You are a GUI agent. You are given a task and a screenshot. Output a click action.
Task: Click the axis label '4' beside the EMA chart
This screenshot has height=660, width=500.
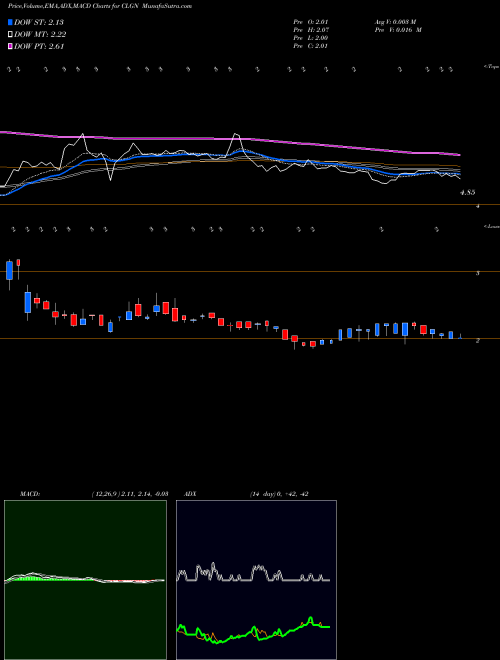(x=478, y=206)
